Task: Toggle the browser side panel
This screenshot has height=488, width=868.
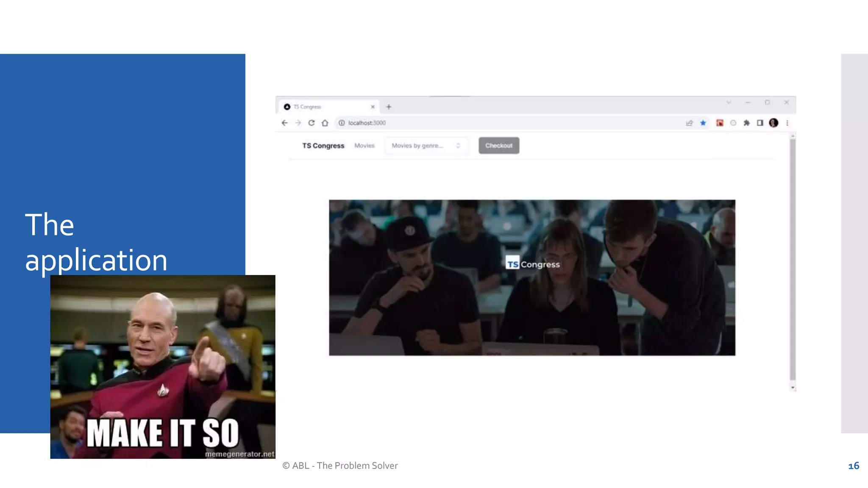Action: click(760, 123)
